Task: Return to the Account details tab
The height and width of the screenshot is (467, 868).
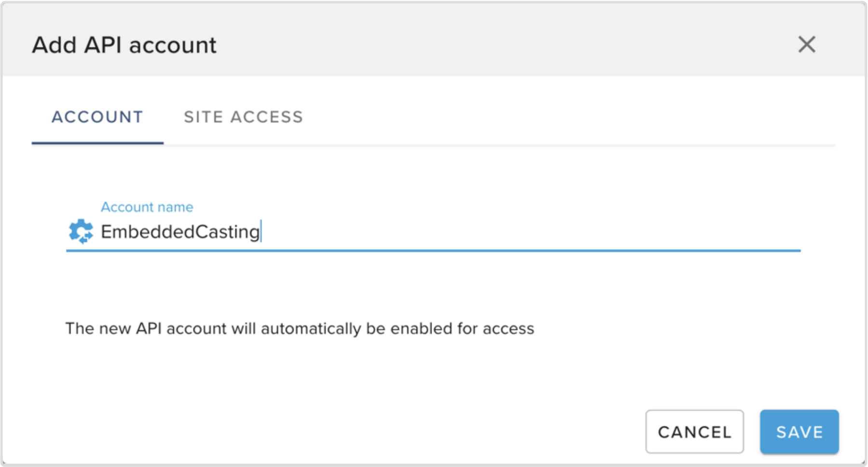Action: [97, 116]
